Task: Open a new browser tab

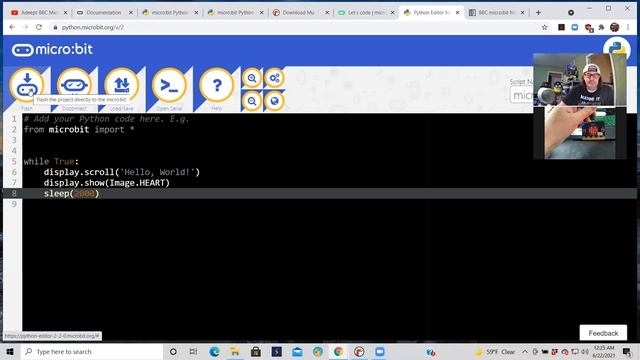Action: pos(538,13)
